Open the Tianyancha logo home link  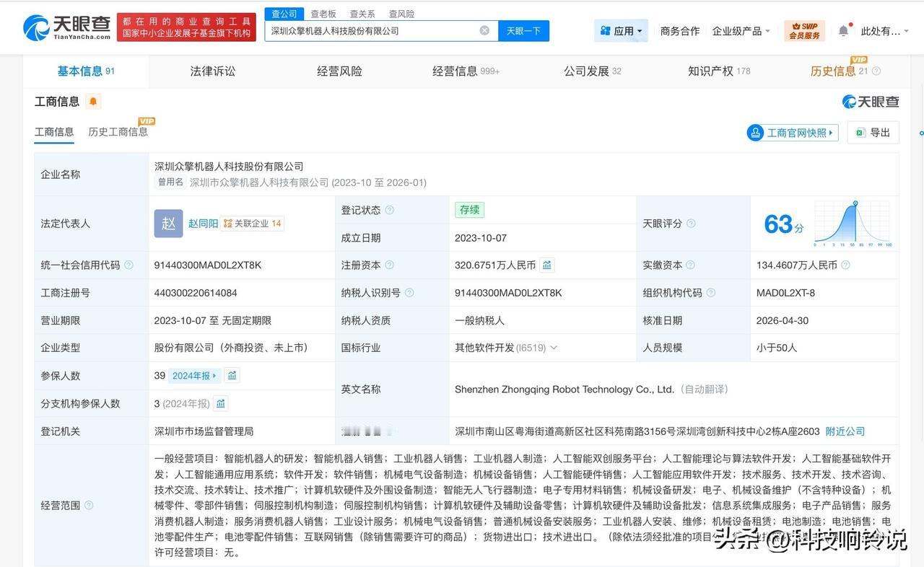click(67, 27)
